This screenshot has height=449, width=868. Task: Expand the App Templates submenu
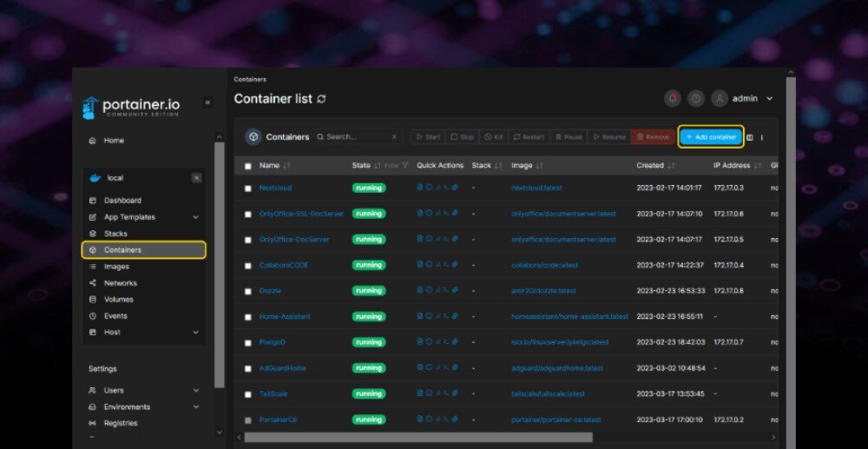[x=195, y=217]
